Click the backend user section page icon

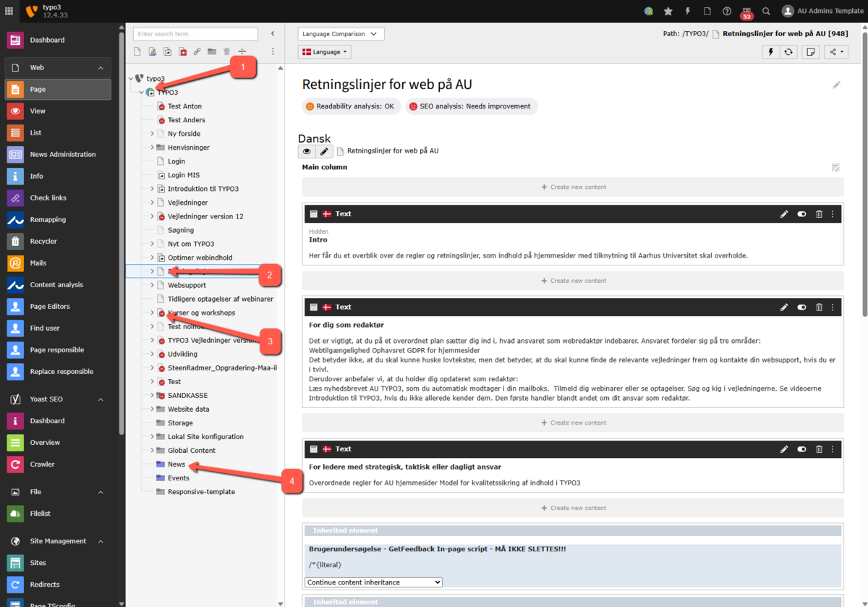click(153, 51)
